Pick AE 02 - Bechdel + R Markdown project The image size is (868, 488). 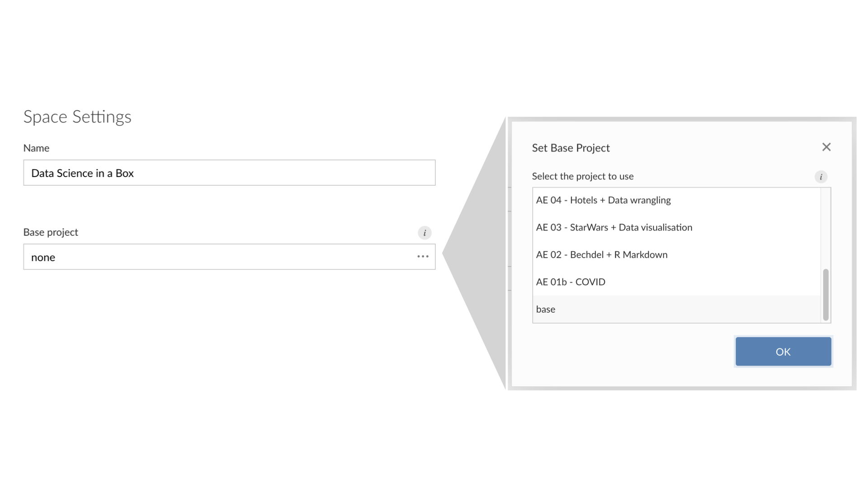pos(676,254)
